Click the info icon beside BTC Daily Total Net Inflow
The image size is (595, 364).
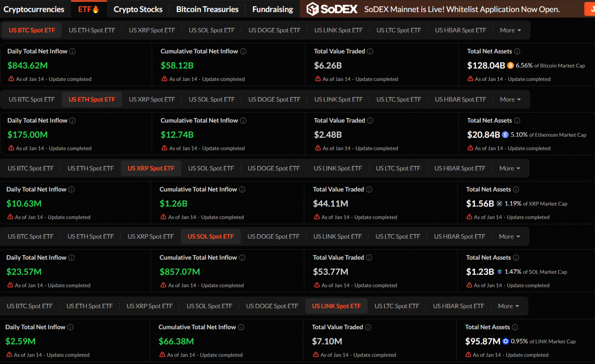pos(73,51)
